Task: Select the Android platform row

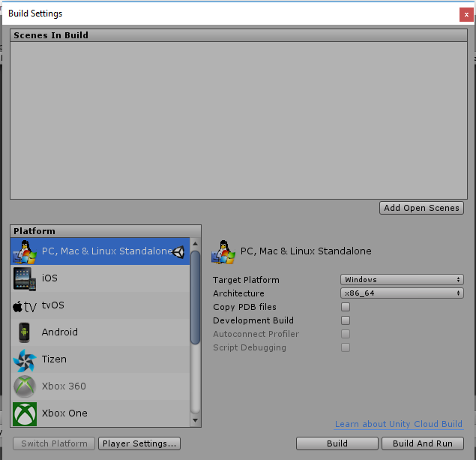Action: tap(100, 332)
